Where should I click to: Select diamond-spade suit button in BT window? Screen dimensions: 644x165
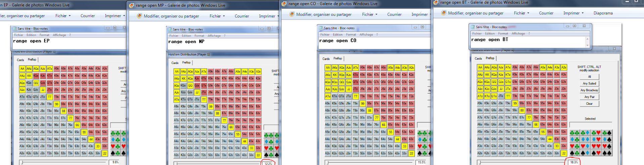[x=607, y=139]
